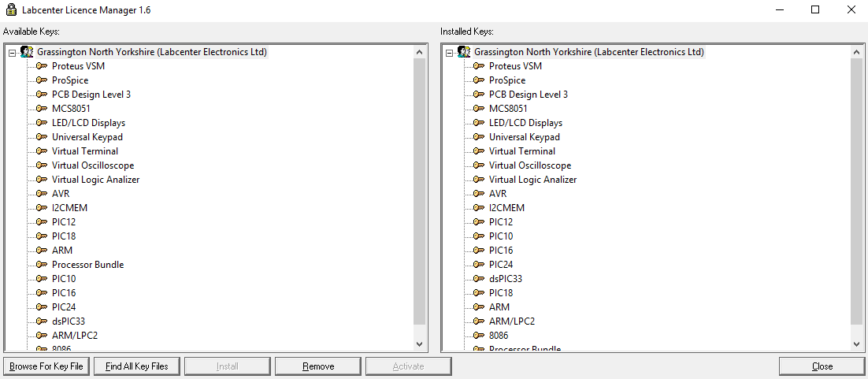Select Virtual Terminal in Available Keys
Viewport: 868px width, 379px height.
(x=85, y=150)
